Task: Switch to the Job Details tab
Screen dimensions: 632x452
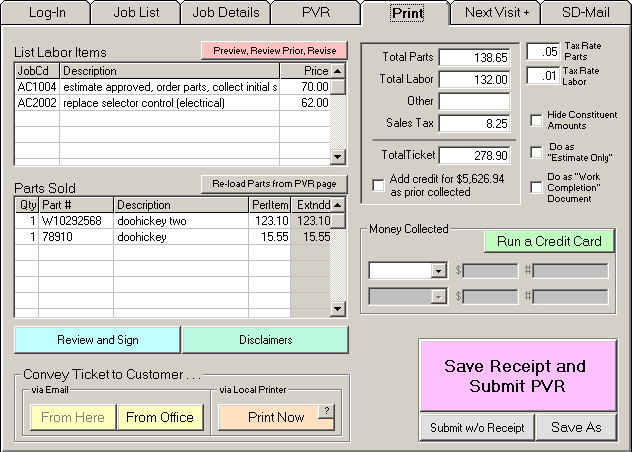Action: [x=225, y=13]
